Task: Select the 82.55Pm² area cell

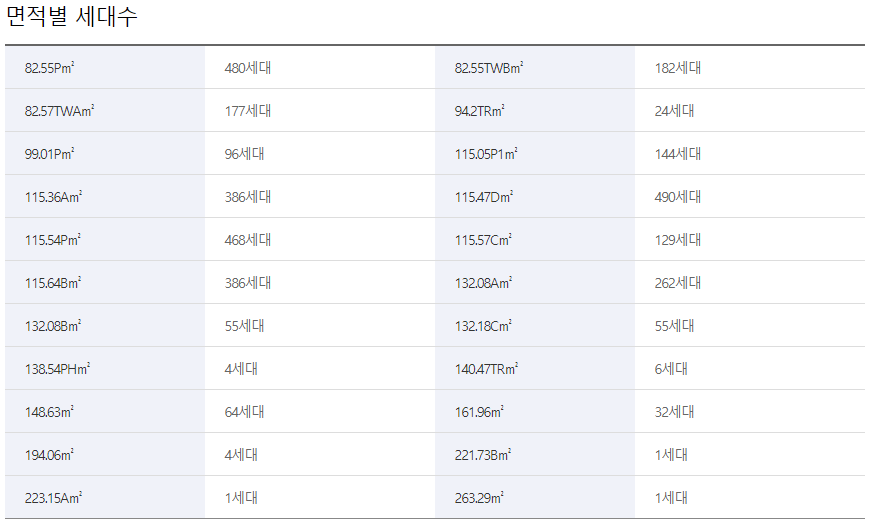Action: point(51,68)
